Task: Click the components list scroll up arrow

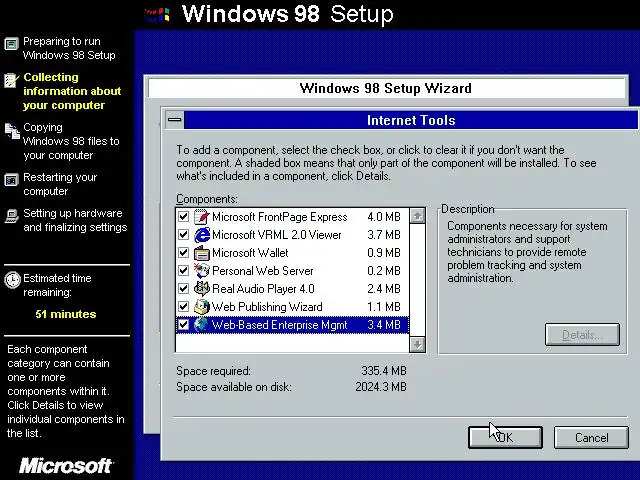Action: [417, 216]
